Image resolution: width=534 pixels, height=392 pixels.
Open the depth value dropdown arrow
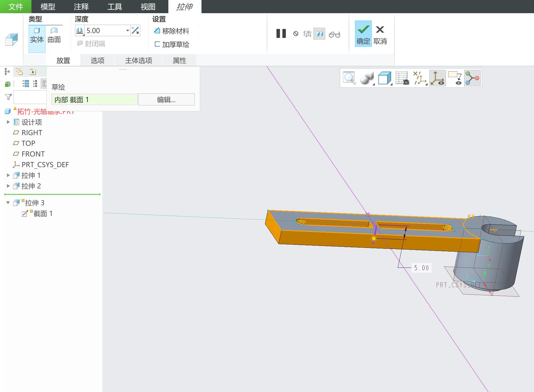(x=127, y=31)
